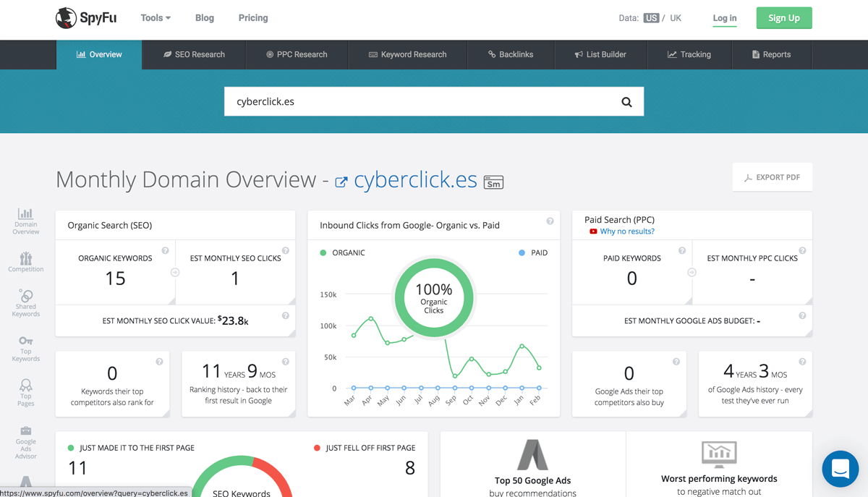This screenshot has width=868, height=497.
Task: Open Top Keywords in sidebar
Action: click(x=26, y=348)
